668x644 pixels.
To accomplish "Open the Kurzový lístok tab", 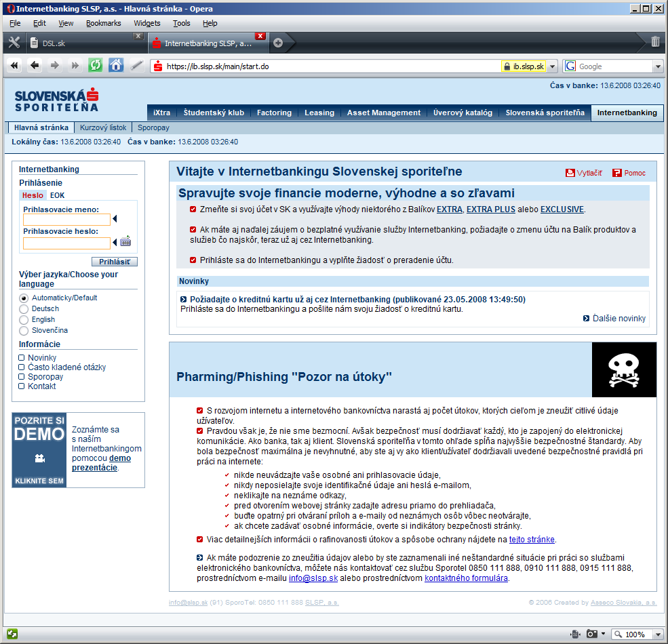I will pyautogui.click(x=103, y=127).
